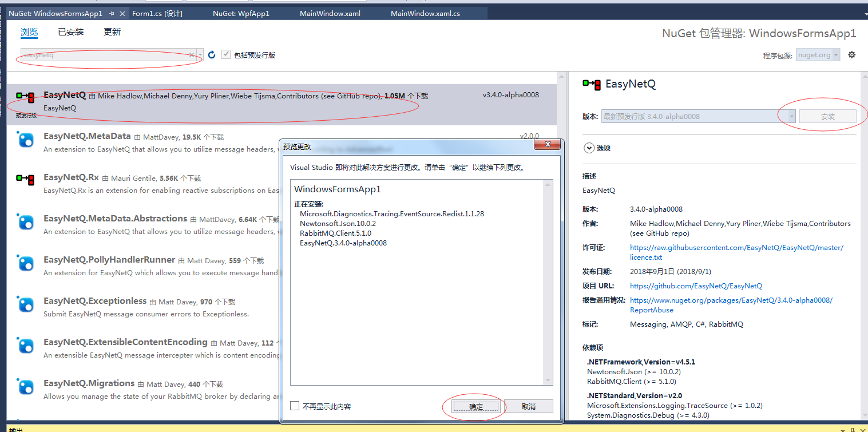This screenshot has width=868, height=432.
Task: Select the EasyNetQ package row title
Action: pyautogui.click(x=65, y=95)
